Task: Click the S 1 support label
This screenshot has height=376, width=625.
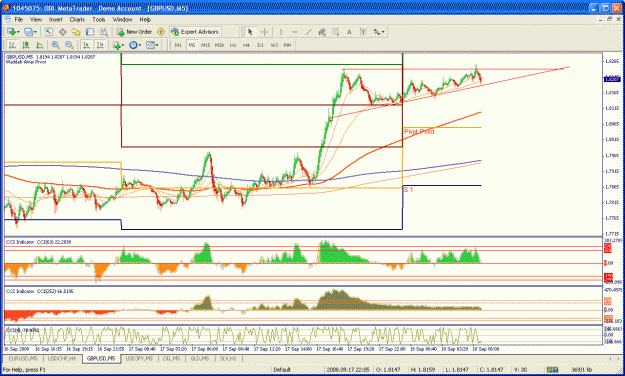Action: click(x=408, y=189)
